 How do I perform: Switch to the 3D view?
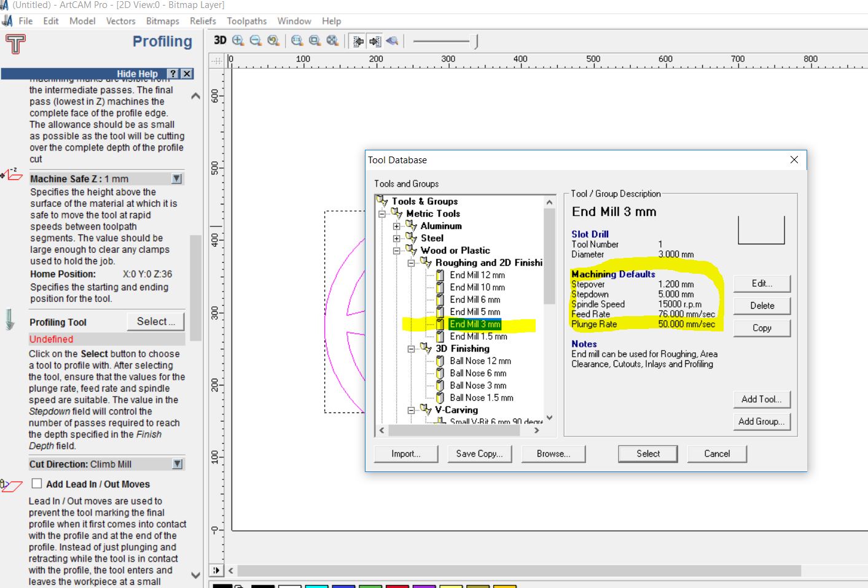(x=220, y=41)
